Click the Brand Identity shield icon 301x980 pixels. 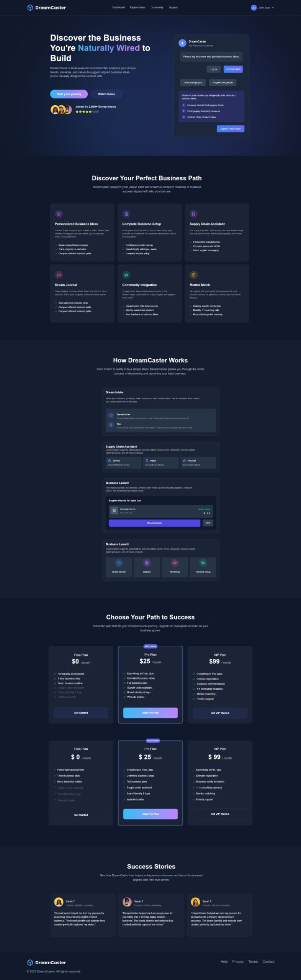coord(119,563)
